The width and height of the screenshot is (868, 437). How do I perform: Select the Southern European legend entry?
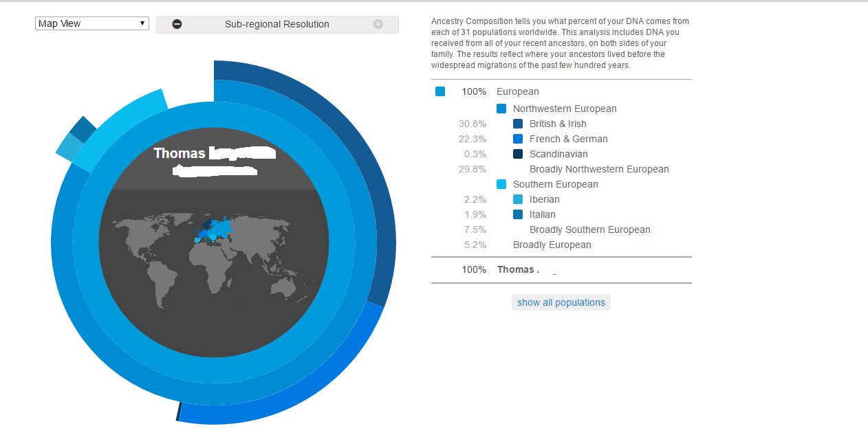coord(556,184)
